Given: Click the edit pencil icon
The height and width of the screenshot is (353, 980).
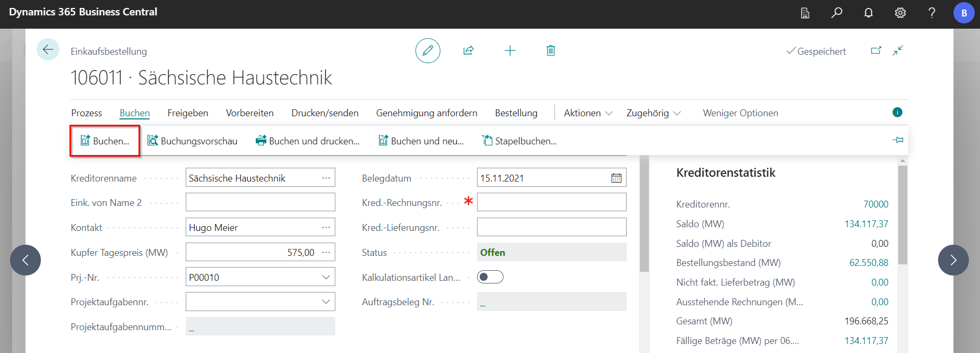Looking at the screenshot, I should pos(428,51).
